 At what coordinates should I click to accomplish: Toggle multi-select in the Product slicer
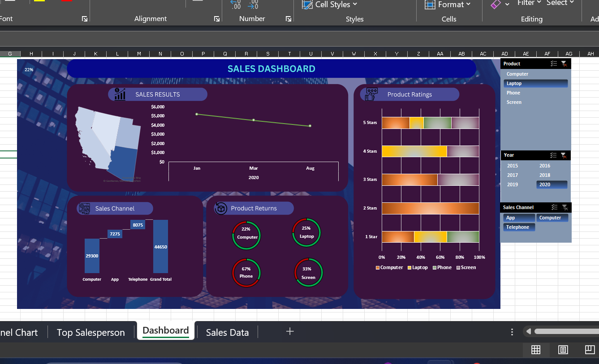(x=554, y=64)
